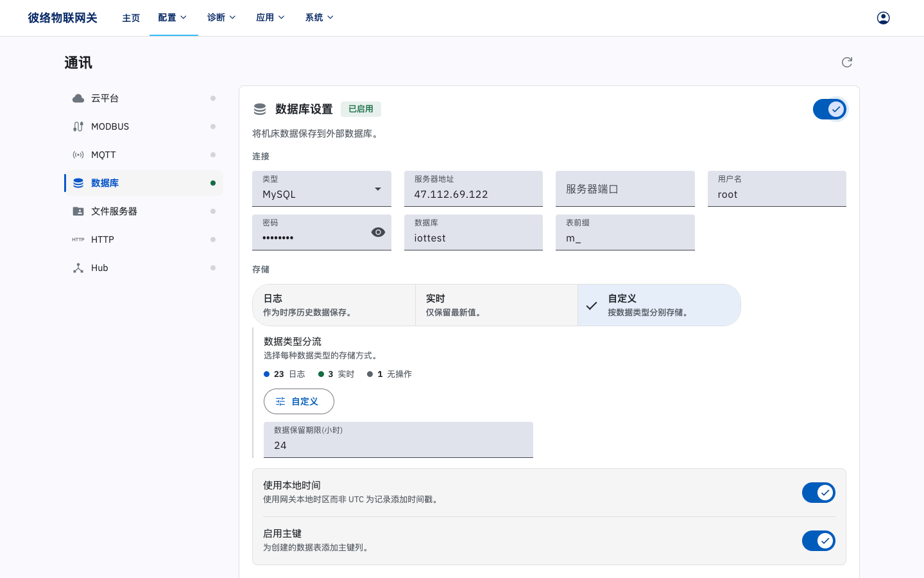The image size is (924, 578).
Task: Click the database icon beside 数据库设置
Action: click(x=260, y=109)
